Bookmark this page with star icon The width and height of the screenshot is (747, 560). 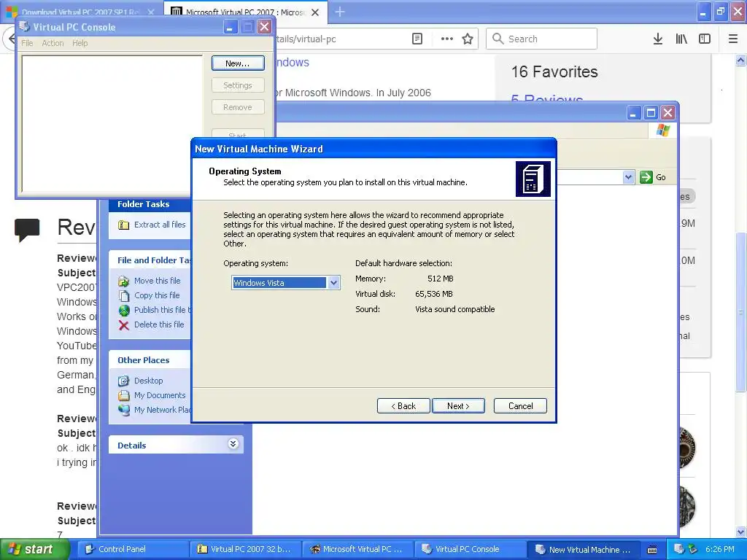tap(468, 39)
